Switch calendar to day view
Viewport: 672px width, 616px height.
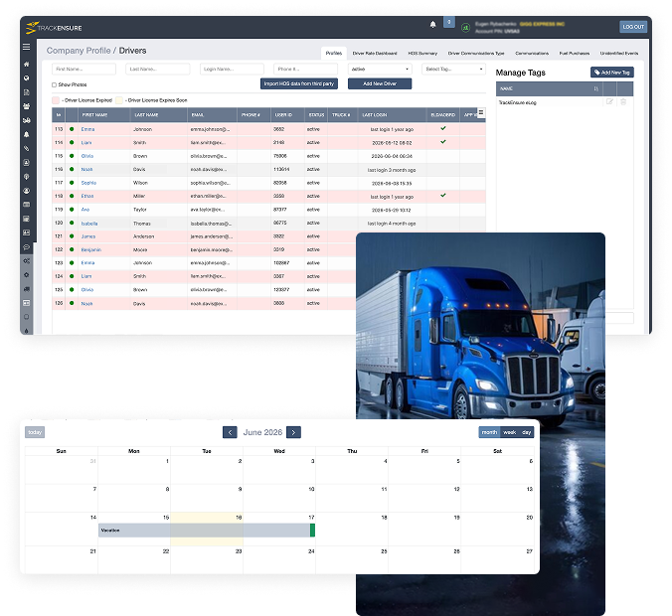pyautogui.click(x=526, y=432)
